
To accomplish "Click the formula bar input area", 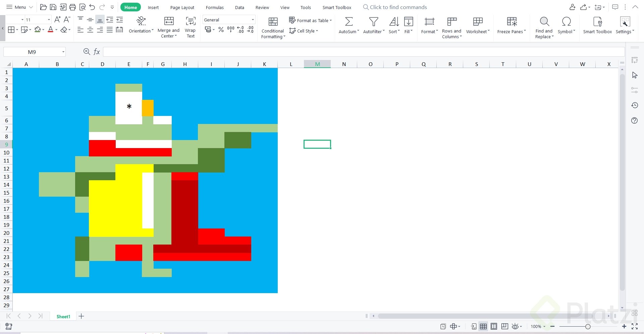I will [x=364, y=52].
